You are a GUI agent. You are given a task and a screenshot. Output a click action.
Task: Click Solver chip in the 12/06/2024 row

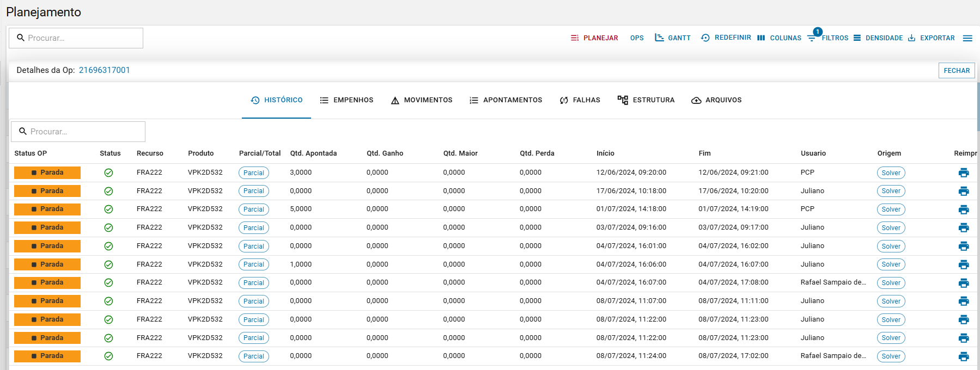point(891,173)
